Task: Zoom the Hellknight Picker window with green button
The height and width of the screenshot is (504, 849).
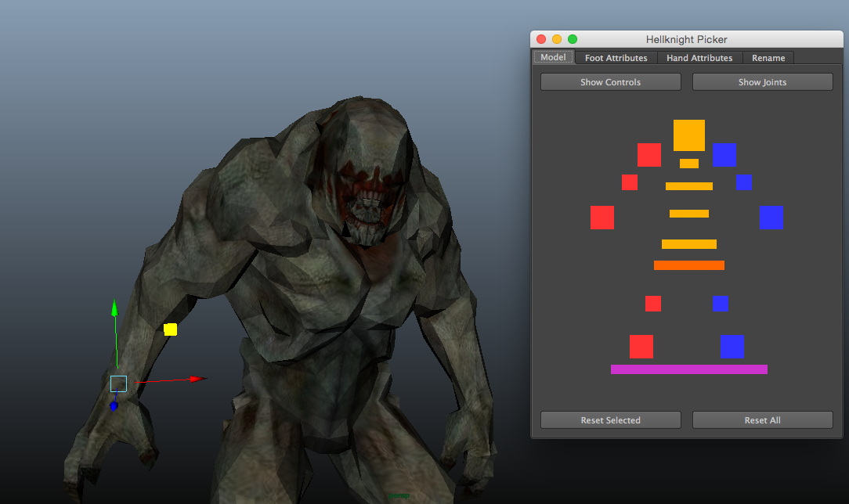Action: pyautogui.click(x=573, y=39)
